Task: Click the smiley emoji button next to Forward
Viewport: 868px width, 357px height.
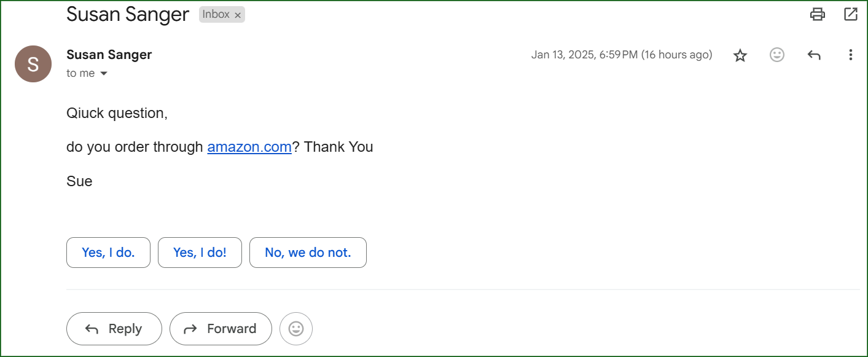Action: [296, 329]
